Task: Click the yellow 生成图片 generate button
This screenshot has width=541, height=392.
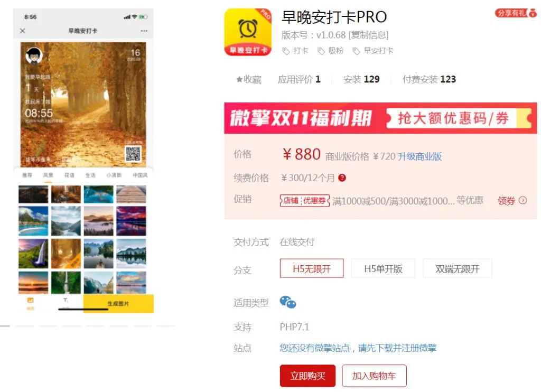Action: point(118,304)
